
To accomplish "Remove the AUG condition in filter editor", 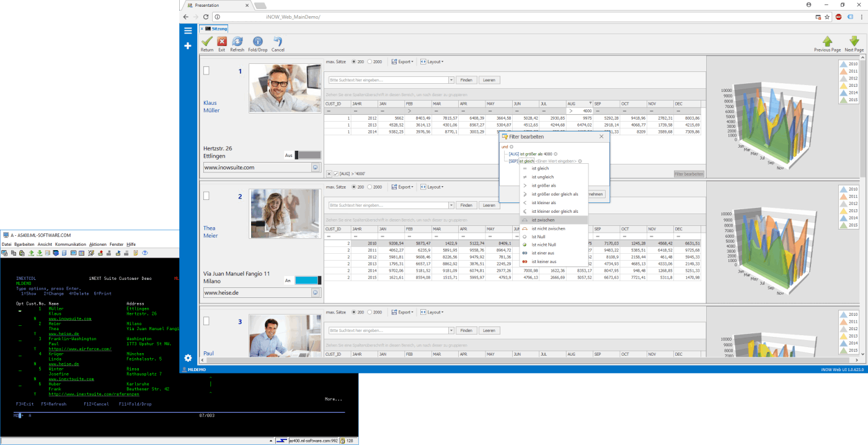I will [556, 154].
